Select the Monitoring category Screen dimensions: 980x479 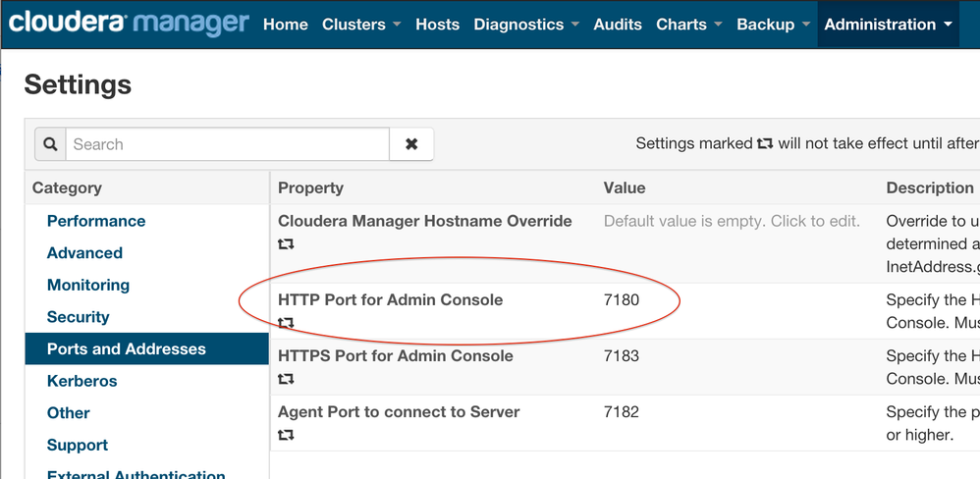pyautogui.click(x=88, y=285)
